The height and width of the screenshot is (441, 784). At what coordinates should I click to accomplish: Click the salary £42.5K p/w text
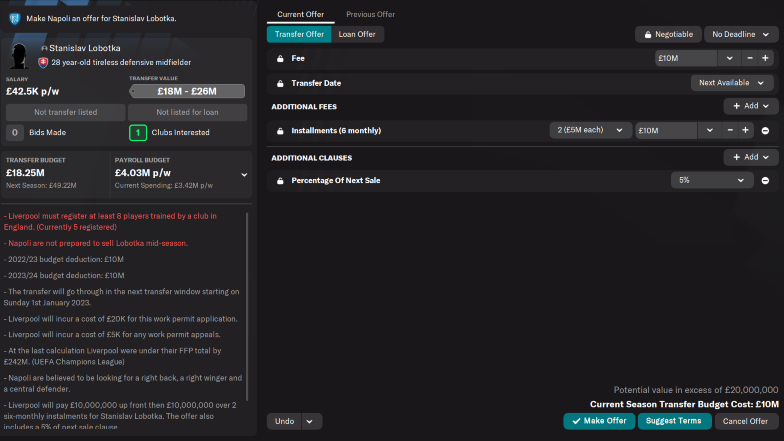click(32, 92)
